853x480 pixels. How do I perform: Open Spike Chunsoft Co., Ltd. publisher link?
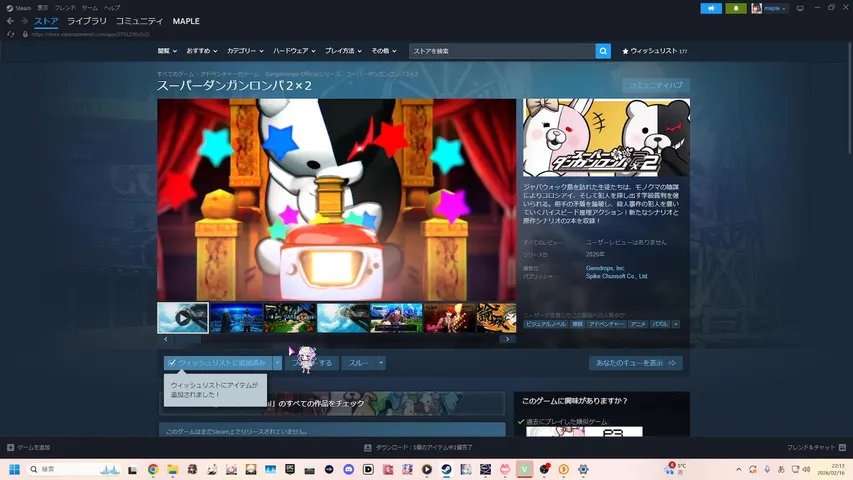[617, 276]
